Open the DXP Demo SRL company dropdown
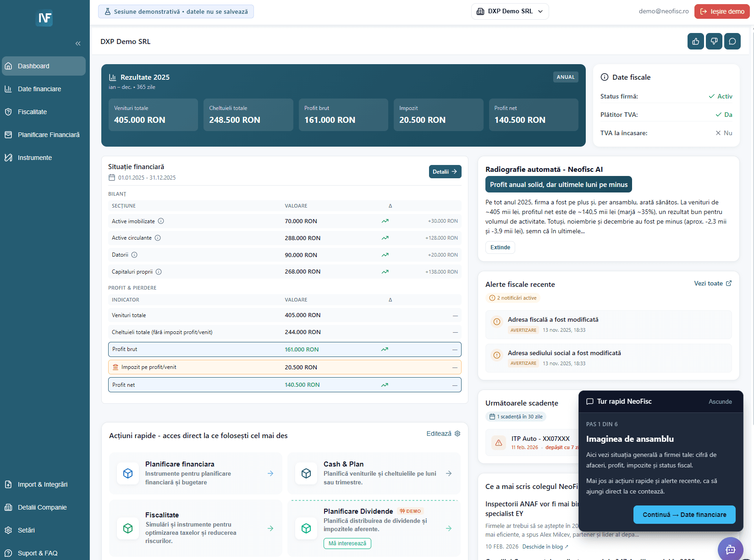This screenshot has width=754, height=560. [x=510, y=11]
